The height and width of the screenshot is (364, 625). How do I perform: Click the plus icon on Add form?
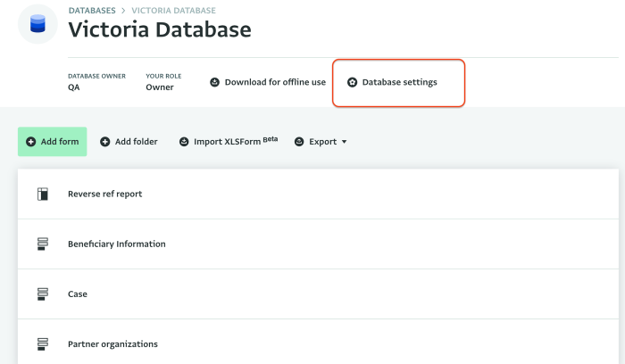tap(30, 142)
